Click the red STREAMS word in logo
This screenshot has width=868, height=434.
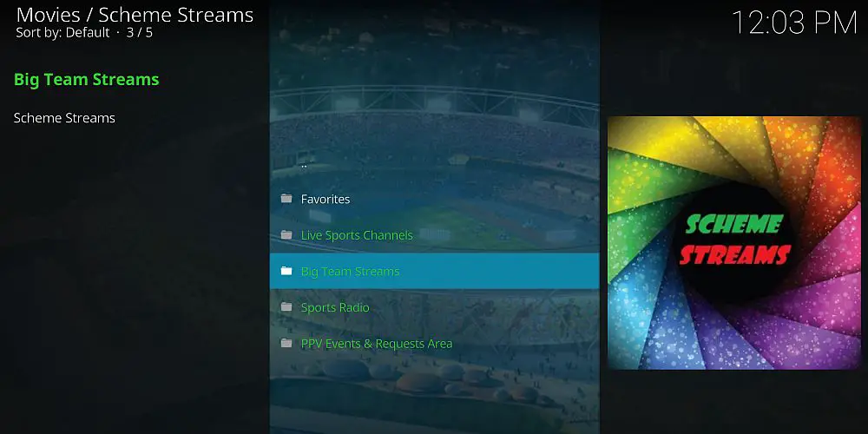click(734, 255)
